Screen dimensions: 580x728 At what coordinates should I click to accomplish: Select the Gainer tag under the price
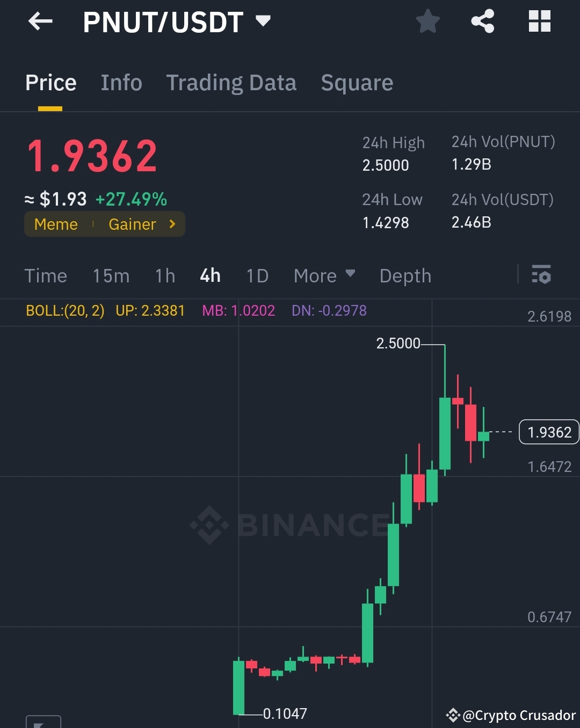(133, 224)
